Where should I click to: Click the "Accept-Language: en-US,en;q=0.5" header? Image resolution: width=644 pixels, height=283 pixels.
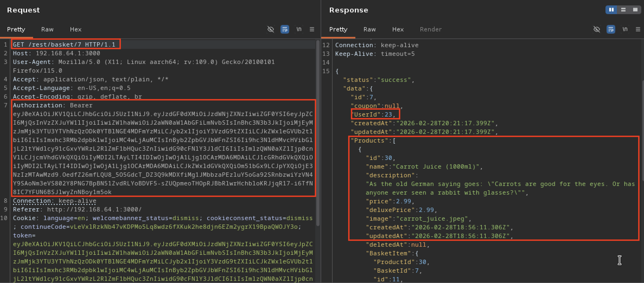click(72, 88)
